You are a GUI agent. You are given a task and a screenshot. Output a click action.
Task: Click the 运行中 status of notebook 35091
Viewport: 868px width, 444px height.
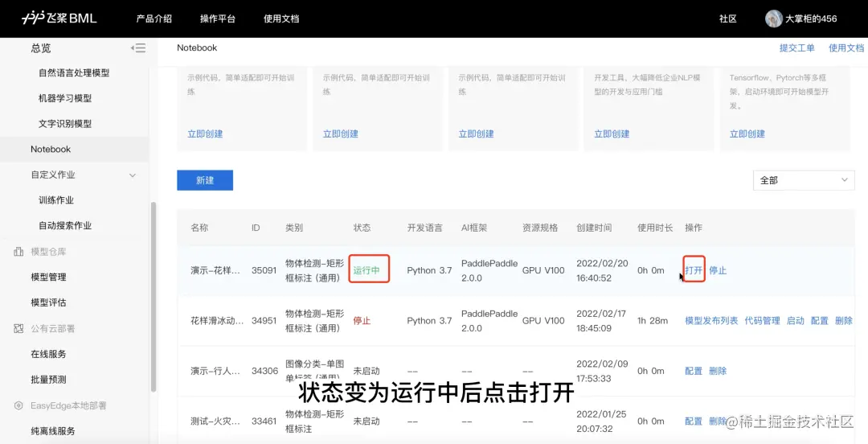click(366, 270)
